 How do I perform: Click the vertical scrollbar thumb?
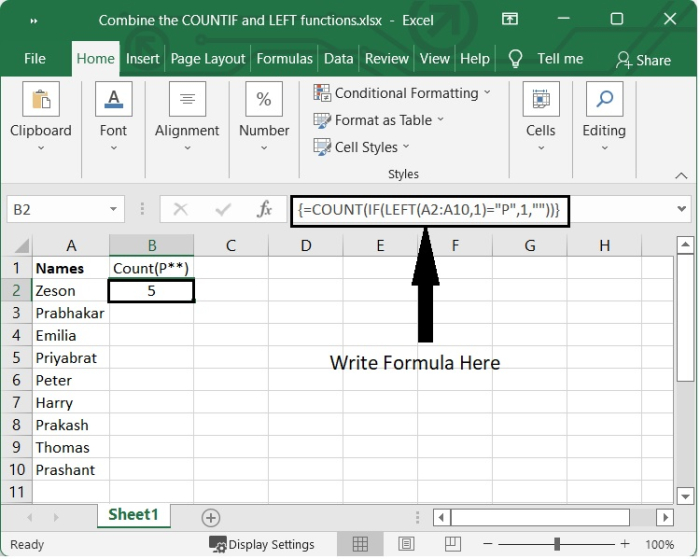point(685,318)
